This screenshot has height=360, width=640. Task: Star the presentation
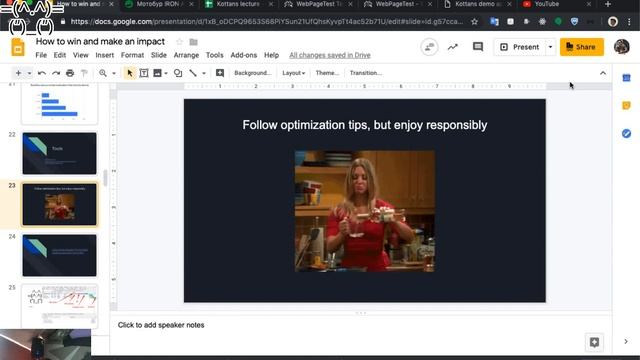(179, 42)
